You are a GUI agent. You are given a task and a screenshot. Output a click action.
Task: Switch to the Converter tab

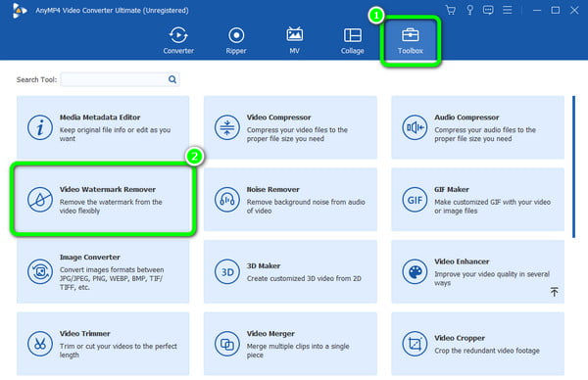click(x=178, y=40)
